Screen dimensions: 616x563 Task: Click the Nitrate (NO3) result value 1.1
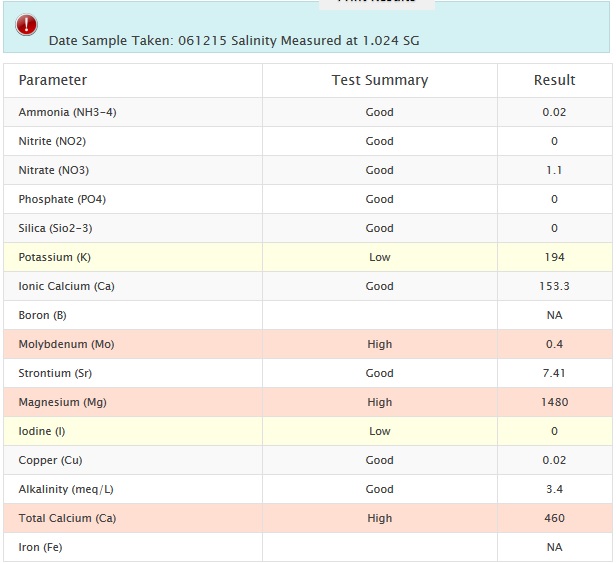(554, 170)
